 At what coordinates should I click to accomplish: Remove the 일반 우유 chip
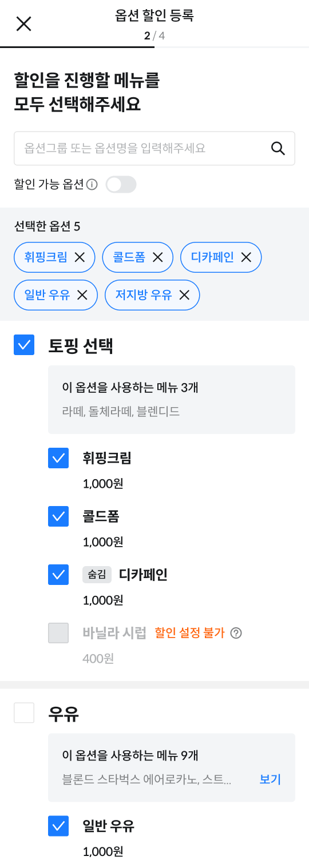[x=82, y=295]
